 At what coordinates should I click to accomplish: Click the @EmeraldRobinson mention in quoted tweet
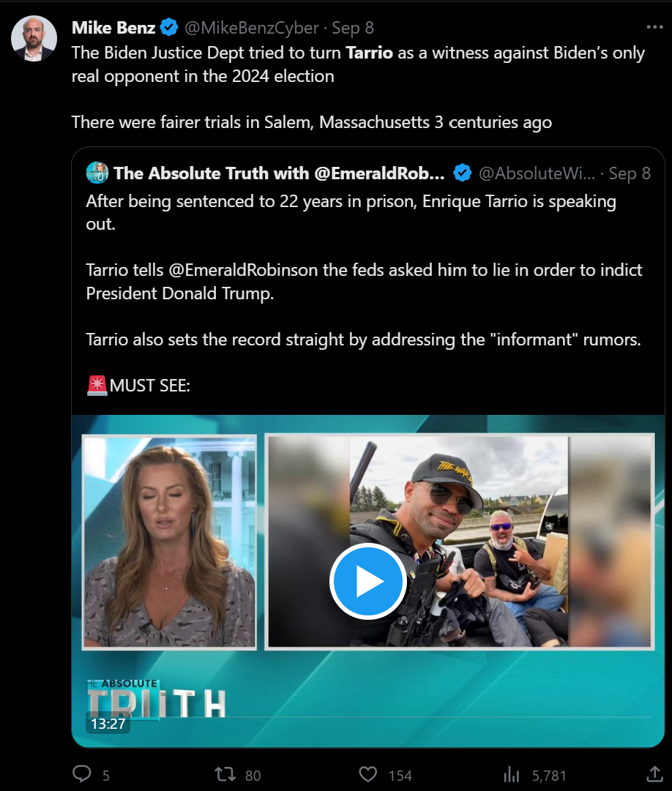point(243,270)
